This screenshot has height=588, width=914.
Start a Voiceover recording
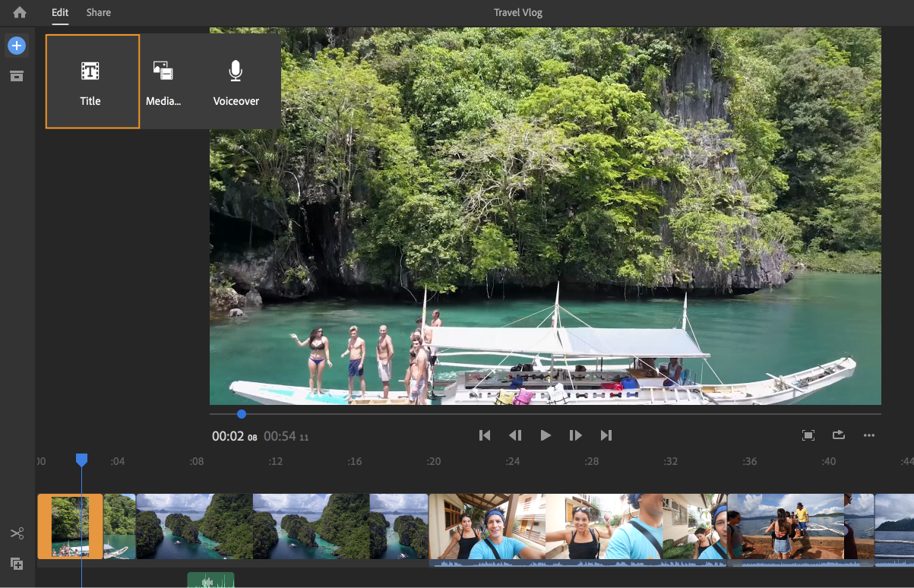point(236,81)
